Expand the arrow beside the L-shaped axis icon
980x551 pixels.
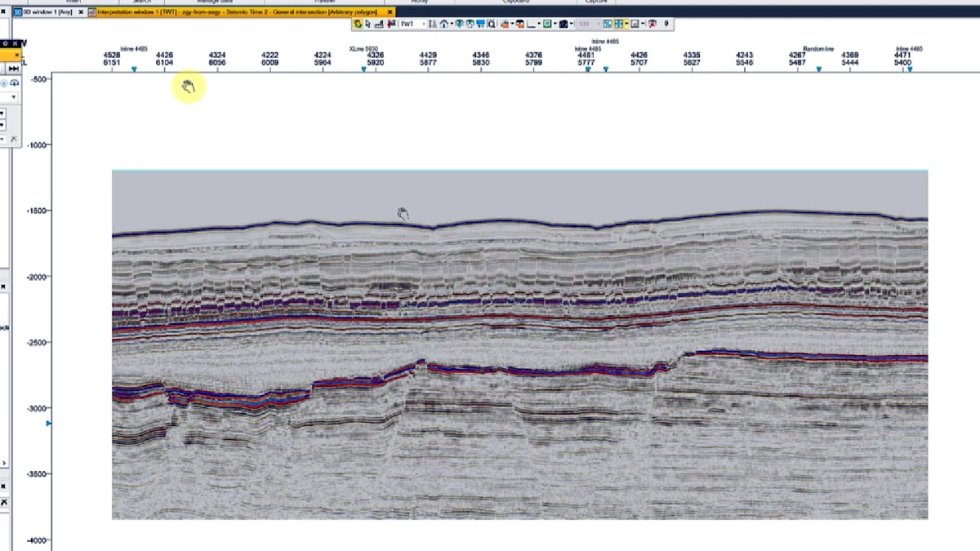539,24
